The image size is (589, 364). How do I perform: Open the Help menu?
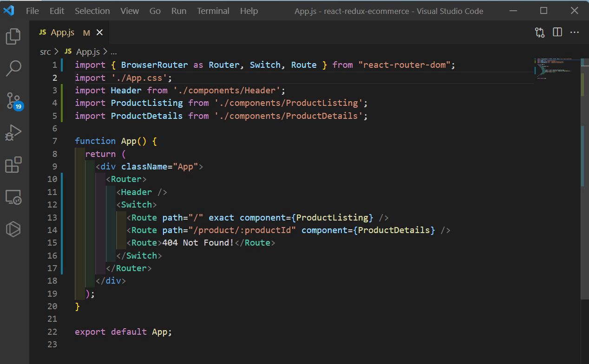point(249,11)
